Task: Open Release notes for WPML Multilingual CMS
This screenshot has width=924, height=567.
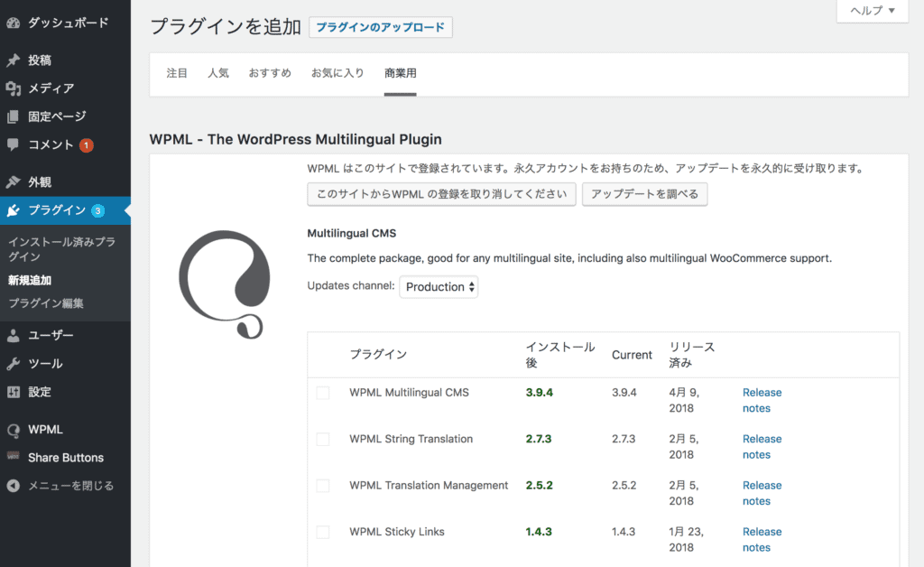Action: [762, 400]
